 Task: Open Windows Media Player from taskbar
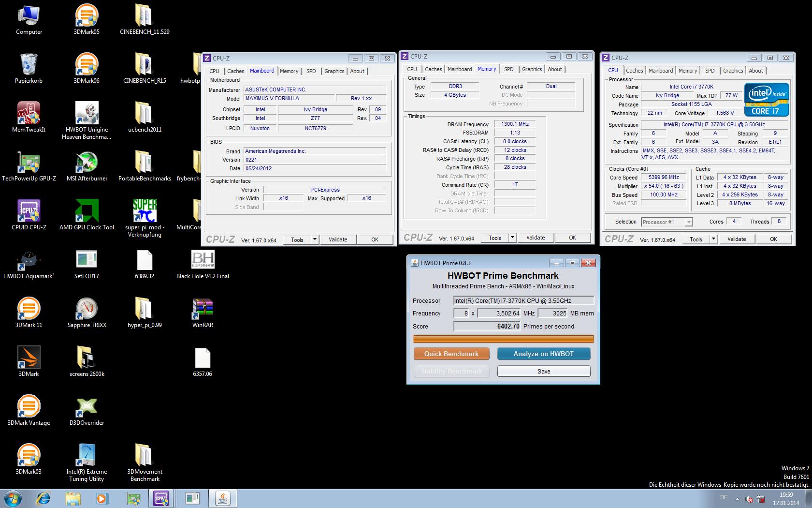[x=101, y=498]
